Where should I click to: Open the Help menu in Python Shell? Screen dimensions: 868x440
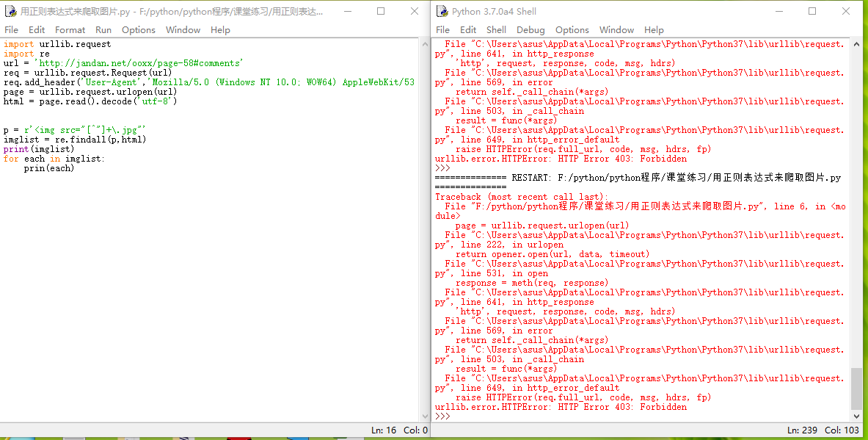[x=654, y=30]
